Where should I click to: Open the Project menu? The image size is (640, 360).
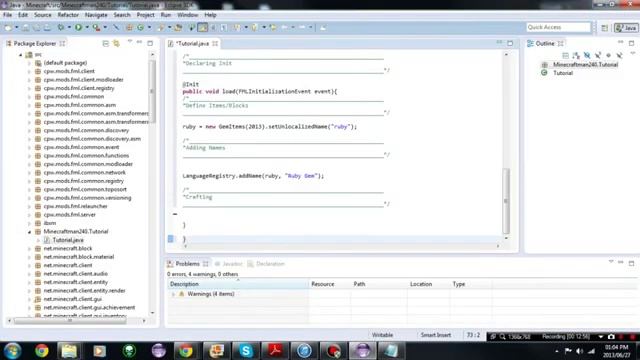tap(145, 15)
